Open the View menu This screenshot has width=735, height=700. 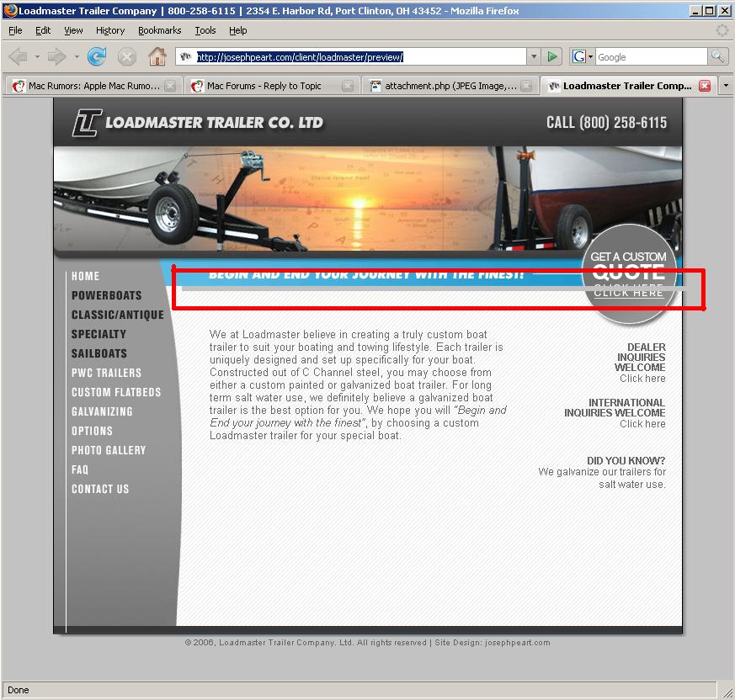coord(73,30)
